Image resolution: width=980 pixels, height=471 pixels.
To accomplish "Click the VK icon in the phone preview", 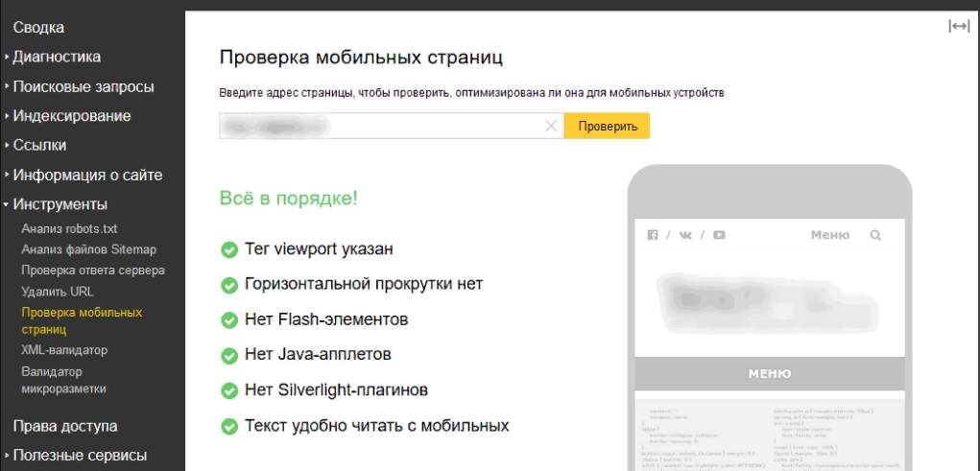I will click(685, 235).
